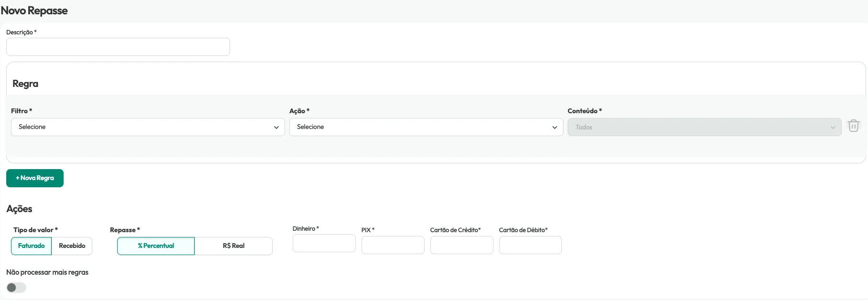868x300 pixels.
Task: Open the Ação dropdown
Action: click(x=426, y=127)
